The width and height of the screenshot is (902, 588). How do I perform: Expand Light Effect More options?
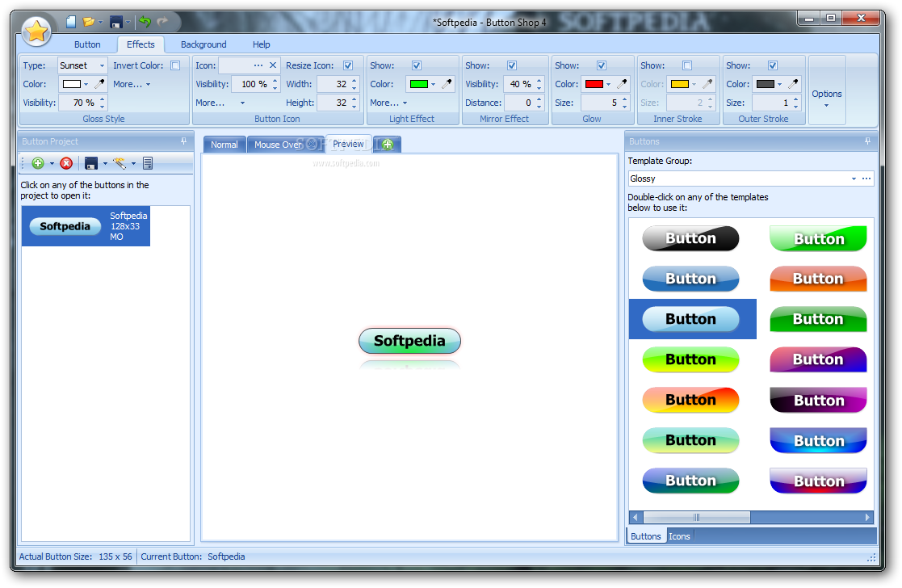coord(389,103)
